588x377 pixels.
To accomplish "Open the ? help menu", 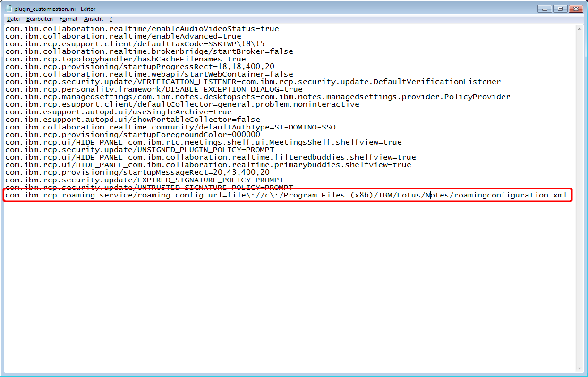I will pos(111,19).
